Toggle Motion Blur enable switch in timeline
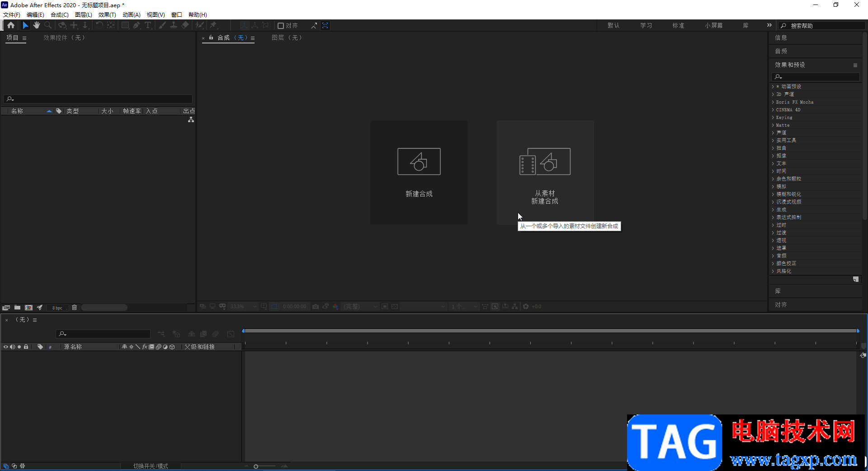 click(216, 334)
